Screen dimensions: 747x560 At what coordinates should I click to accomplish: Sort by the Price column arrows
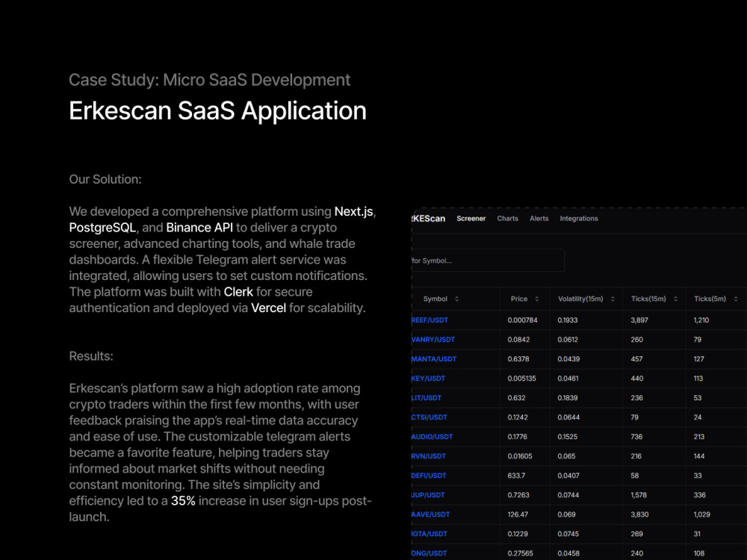point(536,299)
